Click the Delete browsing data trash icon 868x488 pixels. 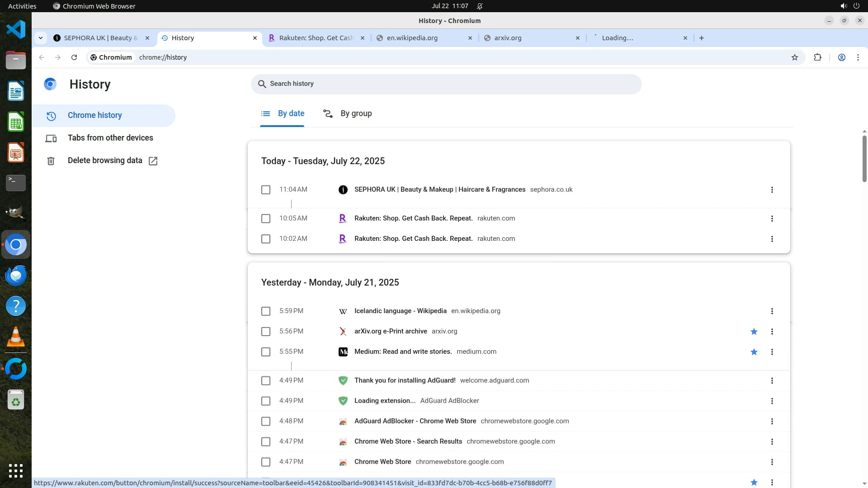tap(51, 161)
